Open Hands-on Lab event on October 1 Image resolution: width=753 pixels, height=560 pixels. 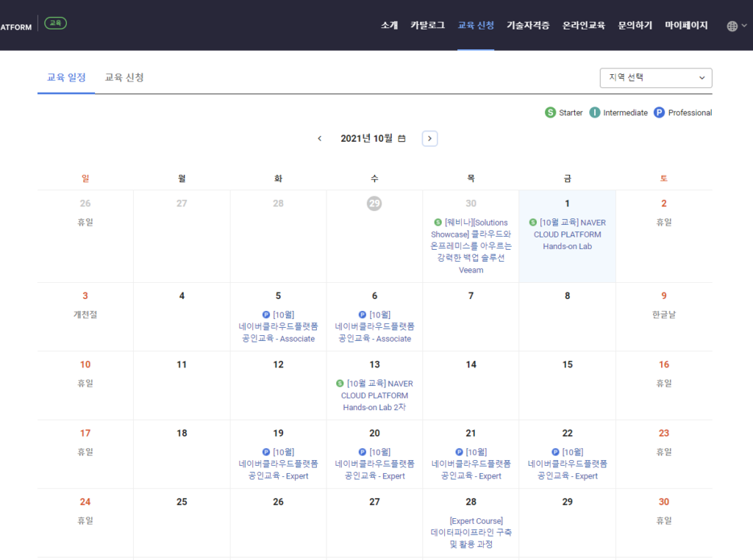click(567, 234)
